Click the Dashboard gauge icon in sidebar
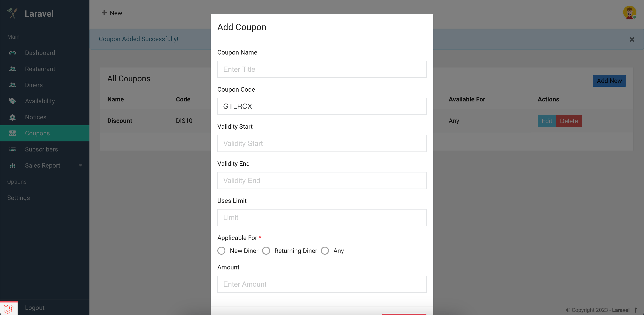The image size is (644, 315). click(13, 53)
